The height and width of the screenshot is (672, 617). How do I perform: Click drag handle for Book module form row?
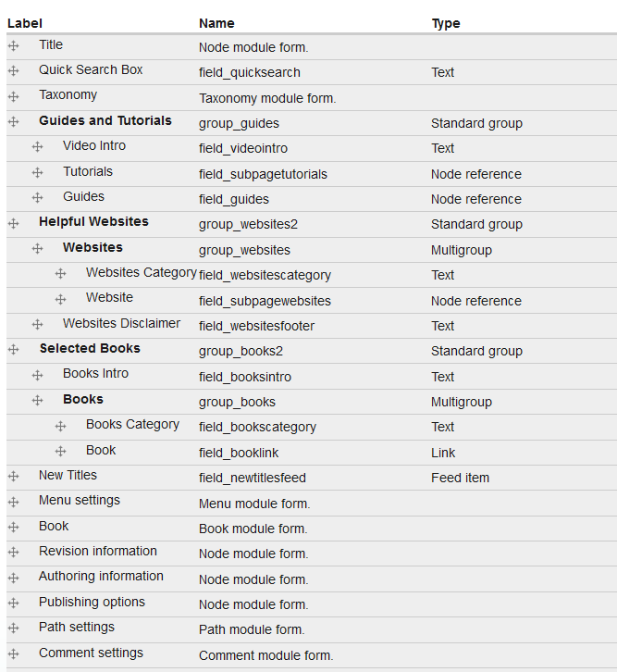point(13,528)
